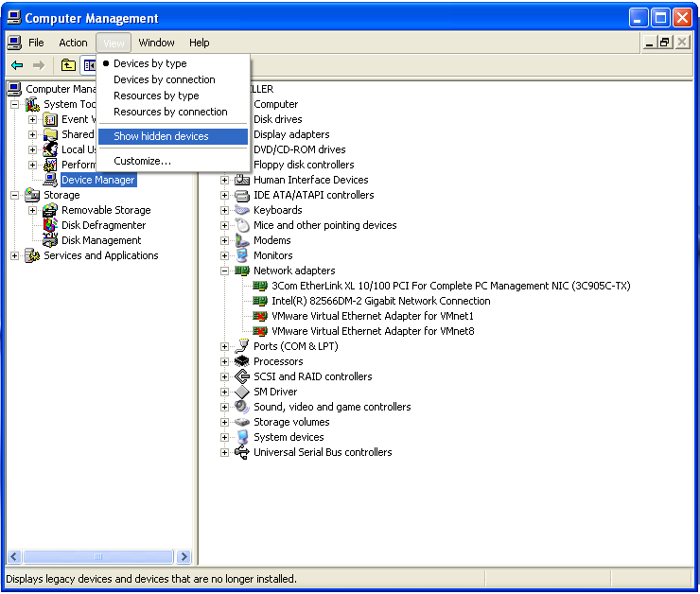Click the Back arrow toolbar icon
This screenshot has height=594, width=700.
coord(17,65)
